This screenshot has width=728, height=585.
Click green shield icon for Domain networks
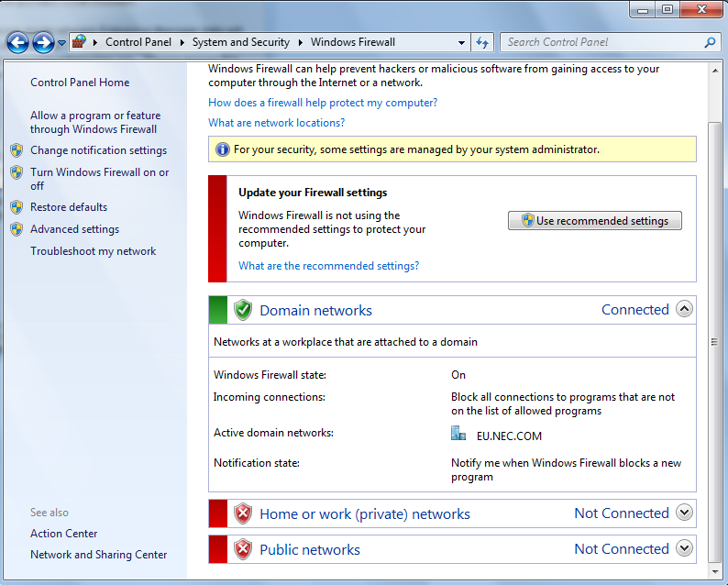click(x=243, y=310)
